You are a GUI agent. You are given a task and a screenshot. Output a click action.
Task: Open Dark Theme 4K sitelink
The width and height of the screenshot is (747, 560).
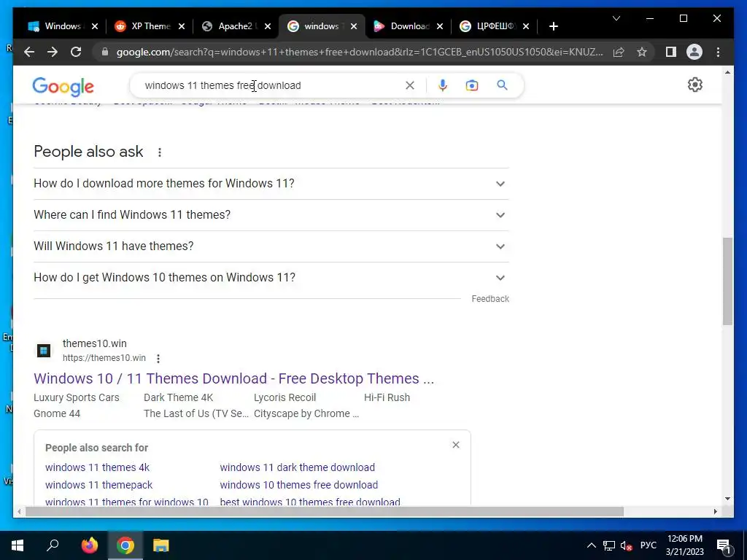179,397
